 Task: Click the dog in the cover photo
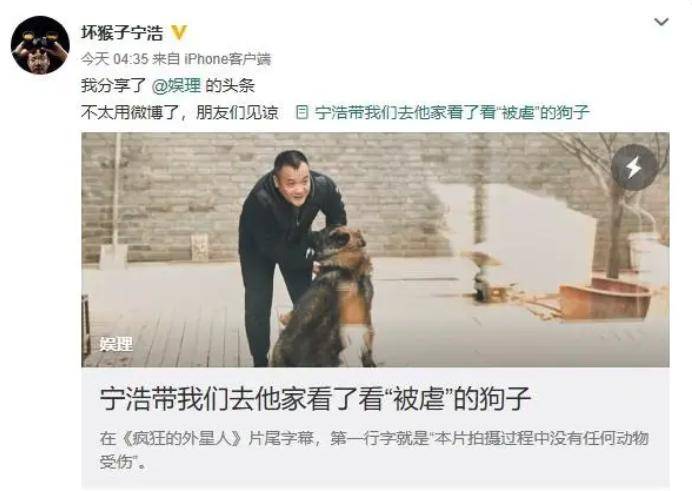coord(327,300)
